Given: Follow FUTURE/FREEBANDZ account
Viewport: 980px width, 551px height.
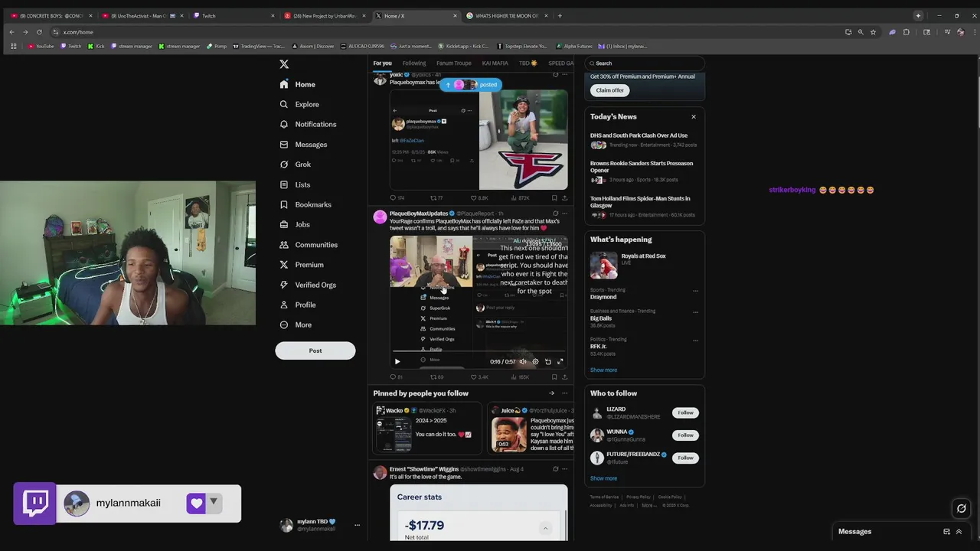Looking at the screenshot, I should coord(685,458).
